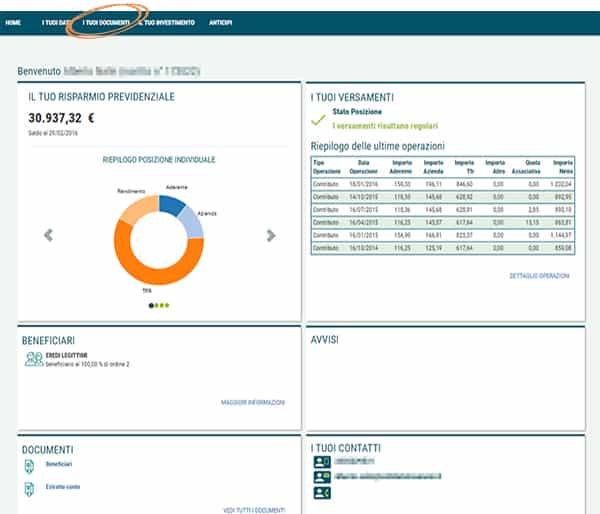600x514 pixels.
Task: Select the second carousel dot indicator
Action: tap(157, 305)
